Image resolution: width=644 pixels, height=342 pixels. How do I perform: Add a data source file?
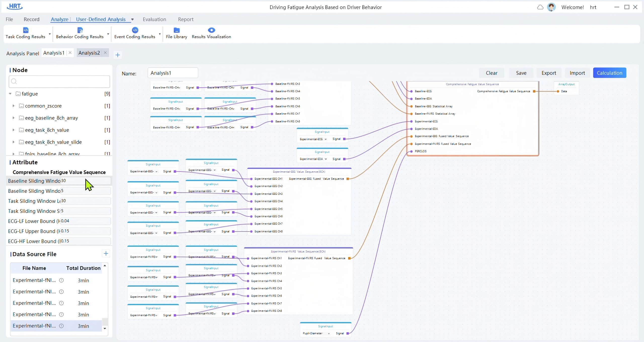coord(106,253)
